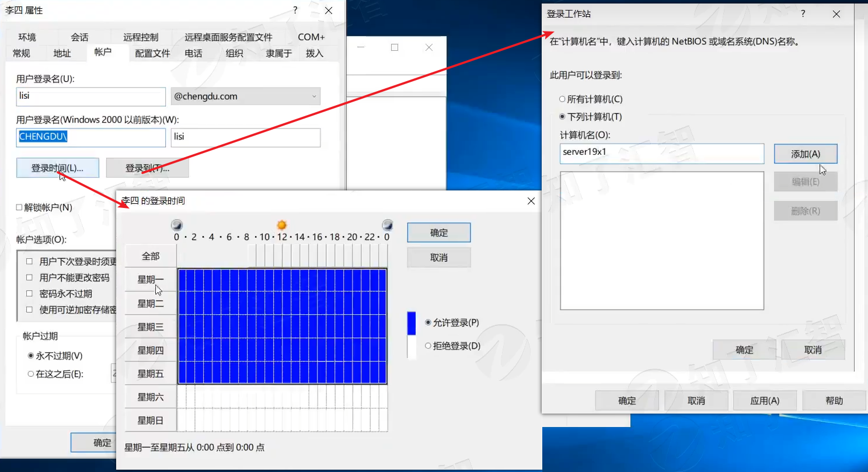Select the 常规 tab

coord(22,53)
